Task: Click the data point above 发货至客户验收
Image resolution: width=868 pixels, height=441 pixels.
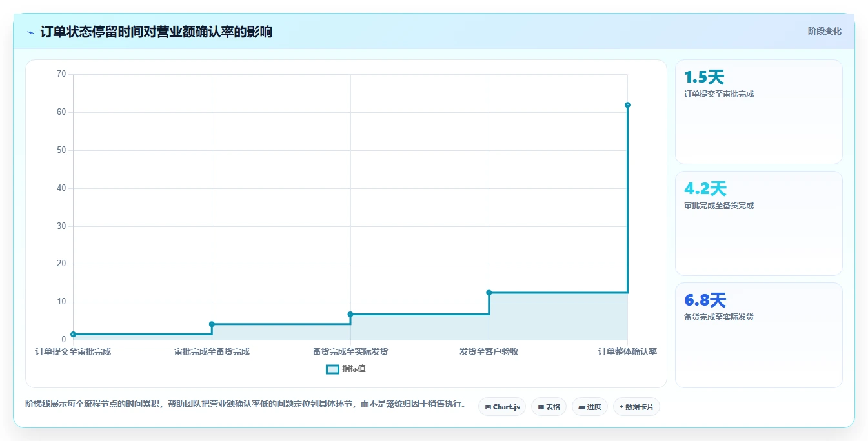Action: click(x=489, y=293)
